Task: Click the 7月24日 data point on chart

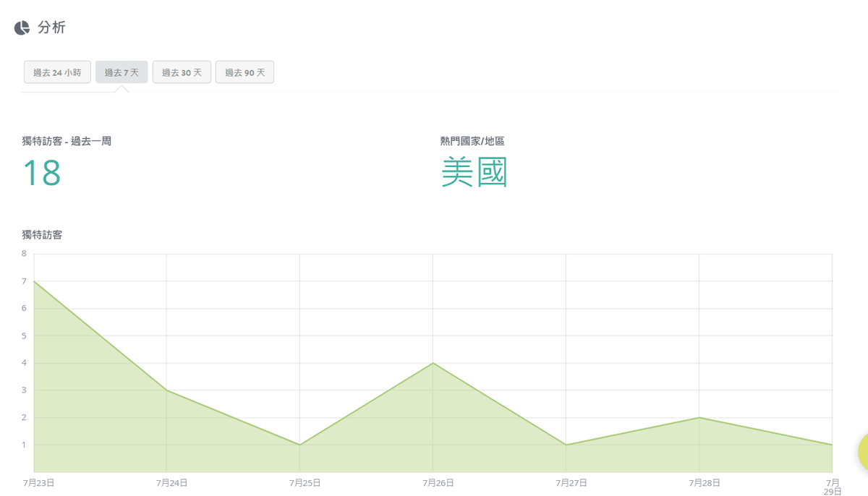Action: pyautogui.click(x=166, y=390)
